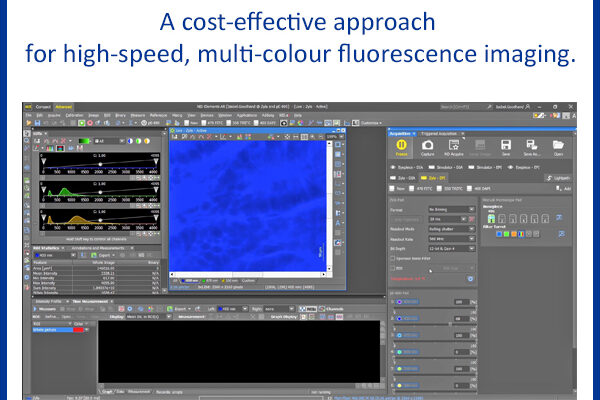
Task: Open the ND Acquire tool
Action: coord(454,147)
